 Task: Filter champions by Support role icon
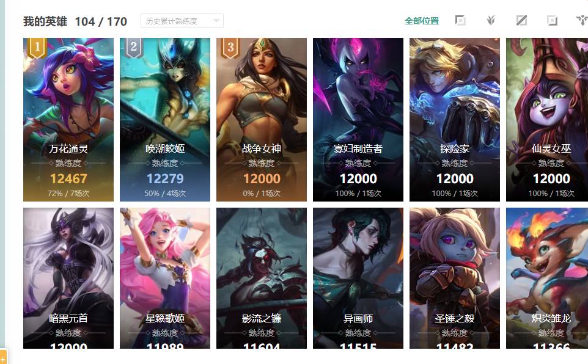[x=582, y=21]
